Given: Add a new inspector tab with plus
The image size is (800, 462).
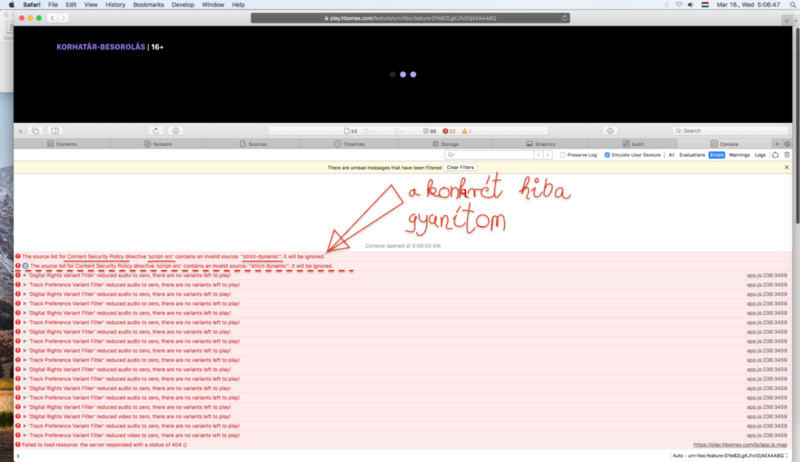Looking at the screenshot, I should coord(777,144).
